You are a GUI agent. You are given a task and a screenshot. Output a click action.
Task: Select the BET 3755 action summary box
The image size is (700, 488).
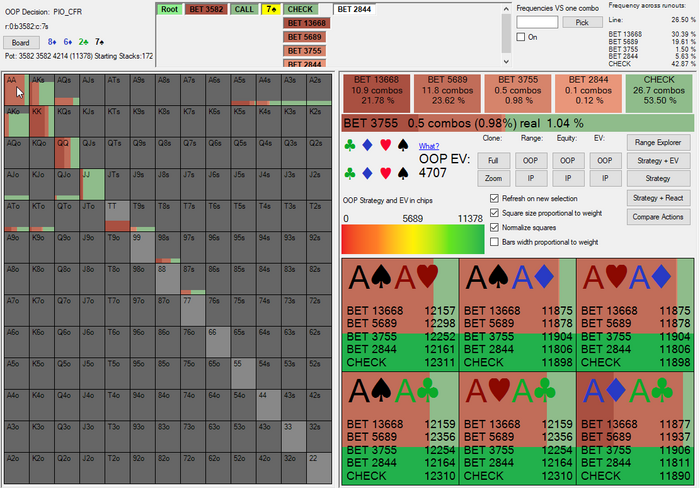[518, 93]
